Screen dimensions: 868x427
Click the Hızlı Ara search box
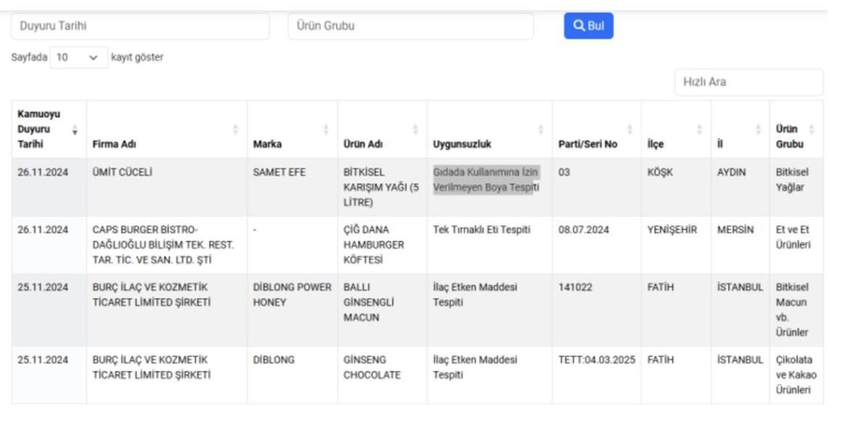[x=748, y=82]
